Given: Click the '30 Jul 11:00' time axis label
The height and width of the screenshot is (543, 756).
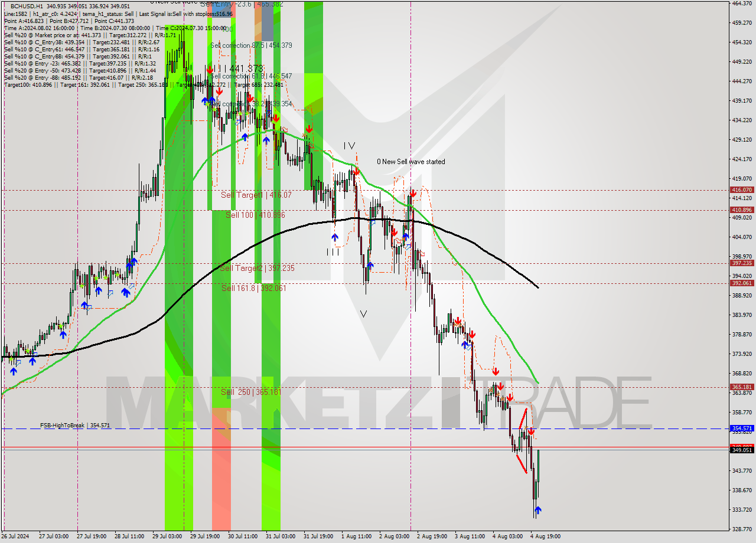Looking at the screenshot, I should tap(243, 537).
